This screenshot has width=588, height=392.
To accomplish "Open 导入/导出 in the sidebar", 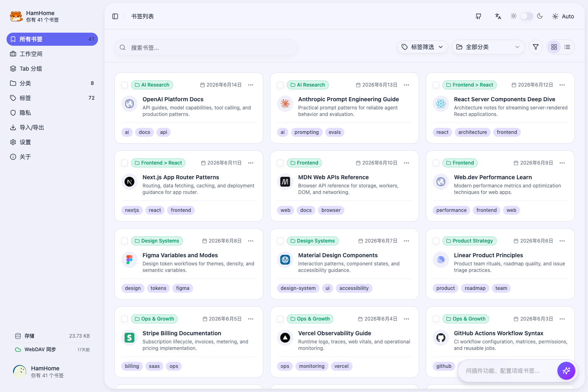I will click(52, 127).
